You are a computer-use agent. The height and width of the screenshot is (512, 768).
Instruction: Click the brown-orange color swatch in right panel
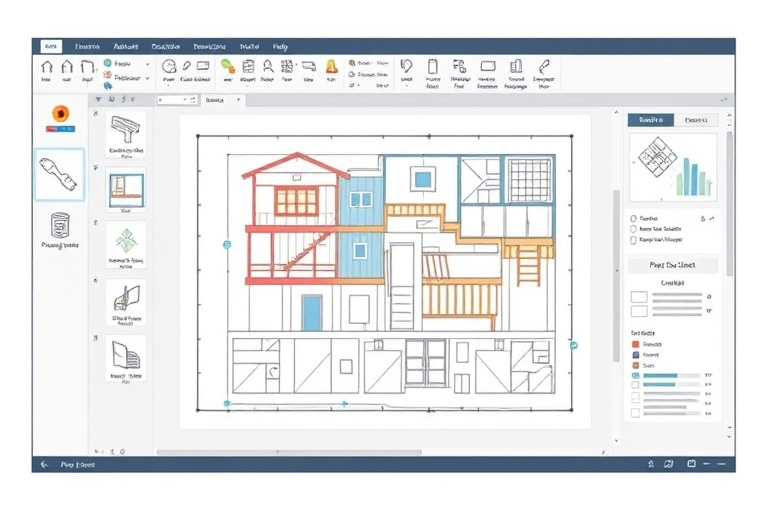point(635,366)
